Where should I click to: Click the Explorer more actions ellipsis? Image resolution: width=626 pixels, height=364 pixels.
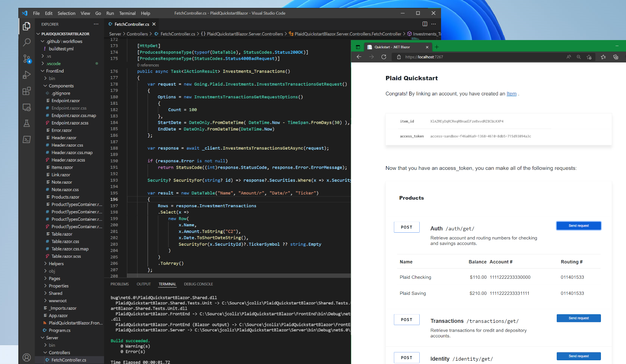coord(96,24)
